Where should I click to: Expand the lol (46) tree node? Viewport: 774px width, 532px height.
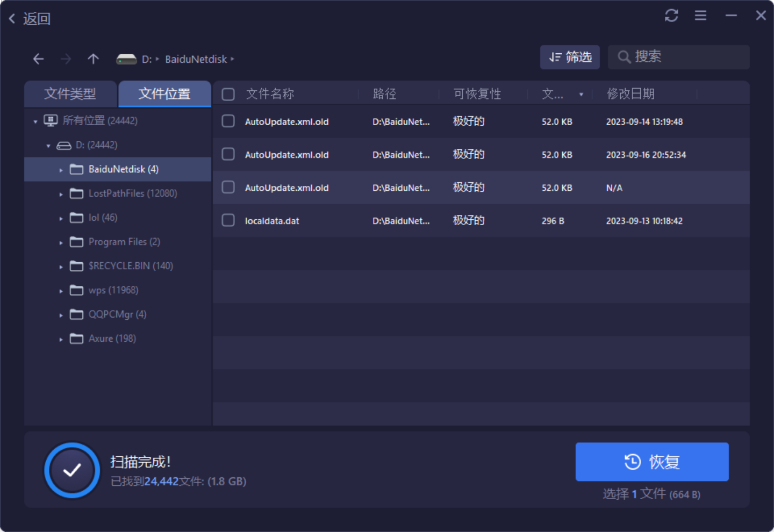click(61, 218)
